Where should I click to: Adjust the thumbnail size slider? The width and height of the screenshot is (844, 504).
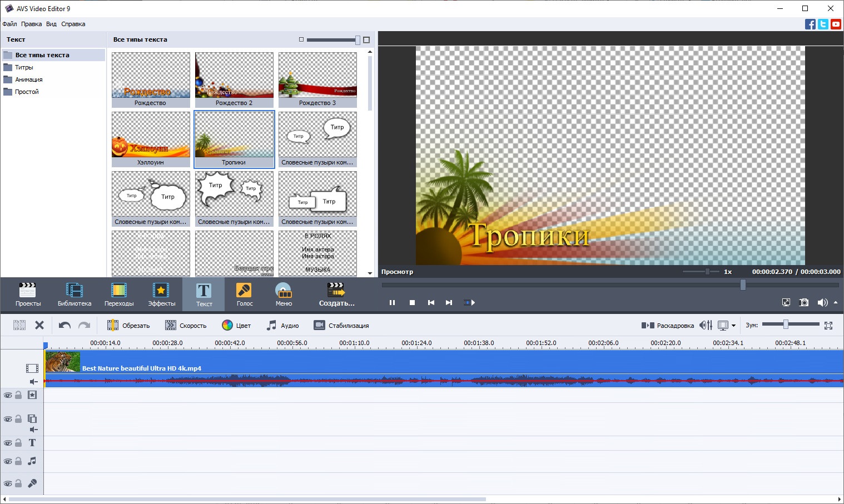click(334, 39)
